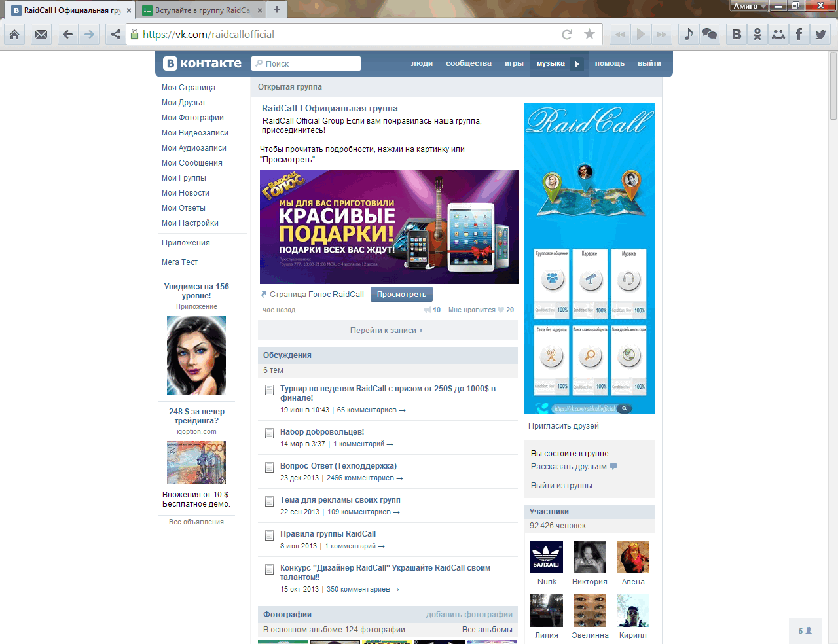Click Все альбомы link
The height and width of the screenshot is (644, 838).
pyautogui.click(x=487, y=630)
